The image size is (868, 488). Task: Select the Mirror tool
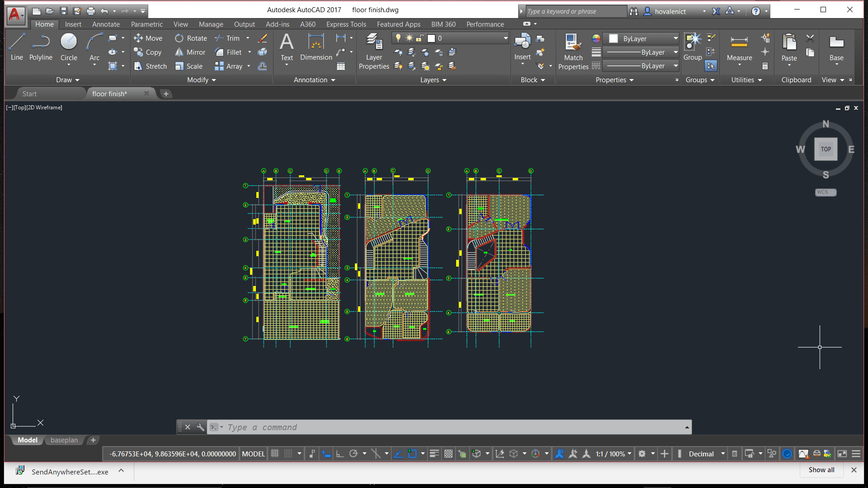pyautogui.click(x=190, y=52)
